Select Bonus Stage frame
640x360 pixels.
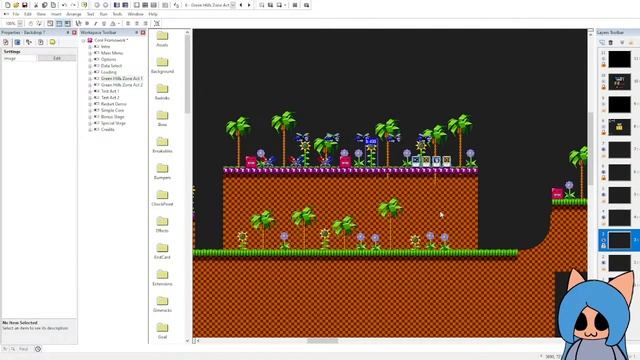(113, 117)
